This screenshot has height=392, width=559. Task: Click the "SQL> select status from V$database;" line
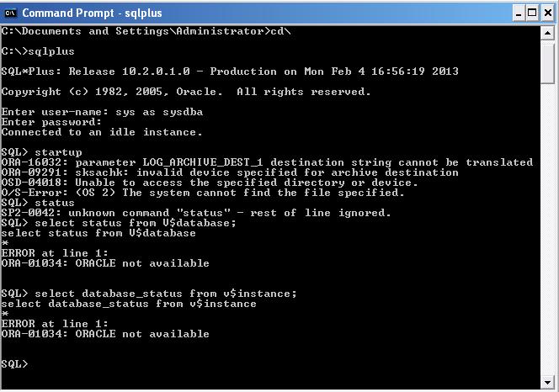pyautogui.click(x=119, y=223)
